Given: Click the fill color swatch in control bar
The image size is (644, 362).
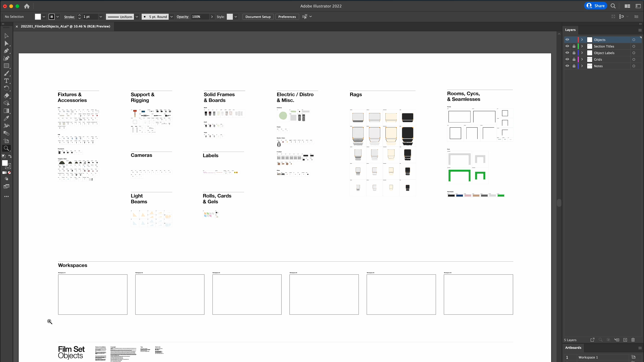Looking at the screenshot, I should (38, 17).
